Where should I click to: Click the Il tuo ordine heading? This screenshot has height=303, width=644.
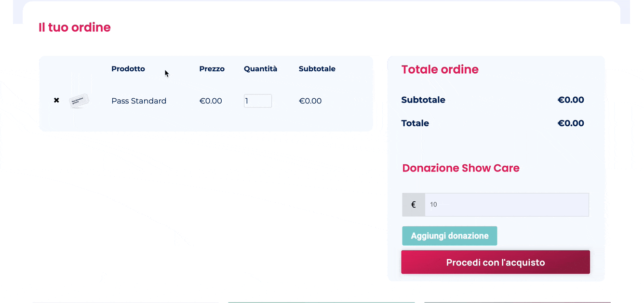[x=75, y=27]
